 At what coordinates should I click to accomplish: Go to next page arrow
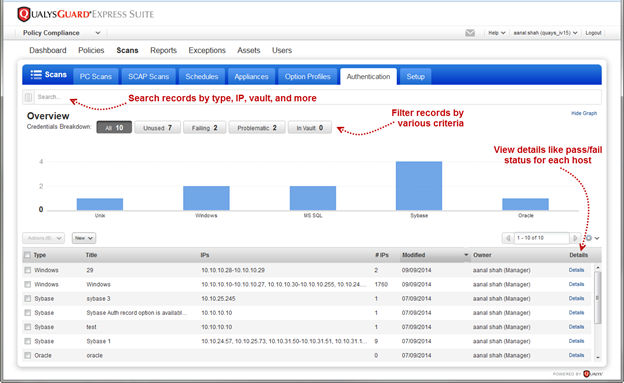tap(575, 238)
